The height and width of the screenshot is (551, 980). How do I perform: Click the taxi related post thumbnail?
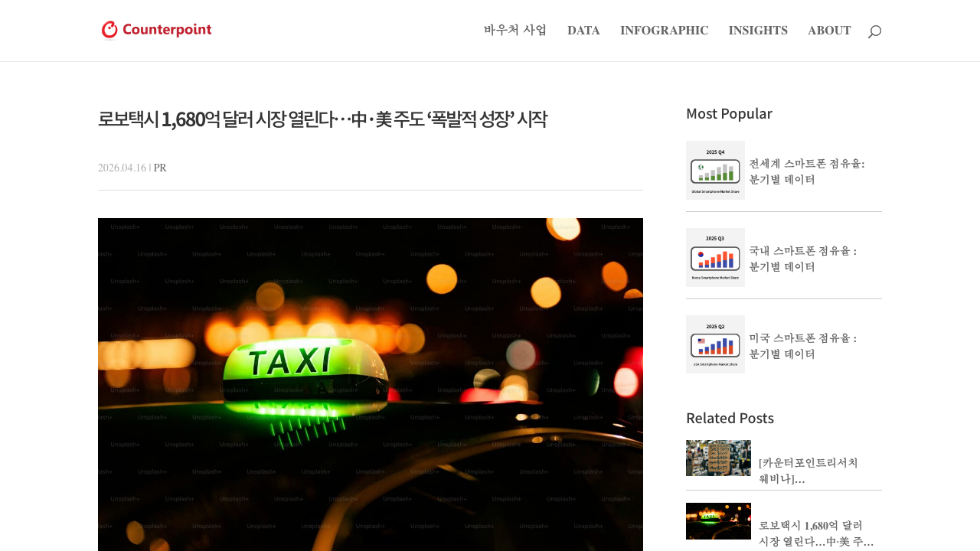718,521
